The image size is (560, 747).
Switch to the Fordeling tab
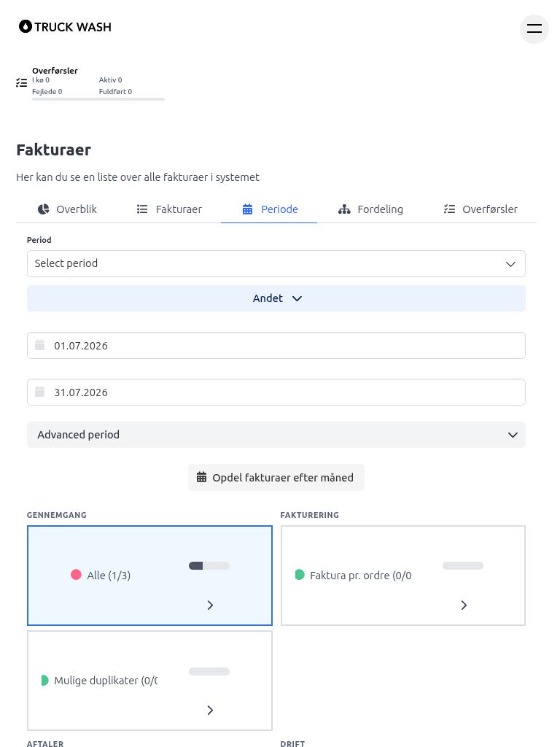coord(370,209)
